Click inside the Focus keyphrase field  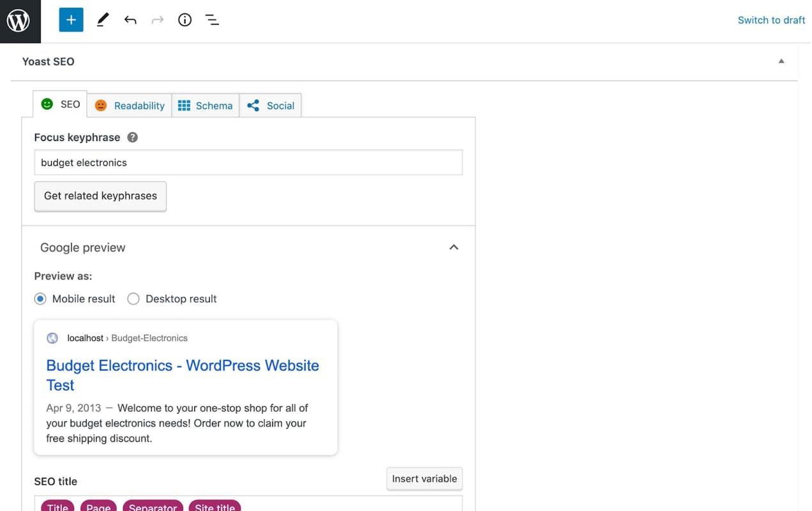coord(249,162)
